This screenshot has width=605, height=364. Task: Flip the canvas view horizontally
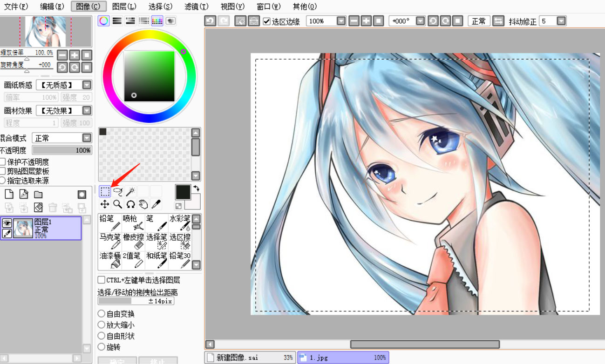pyautogui.click(x=498, y=21)
